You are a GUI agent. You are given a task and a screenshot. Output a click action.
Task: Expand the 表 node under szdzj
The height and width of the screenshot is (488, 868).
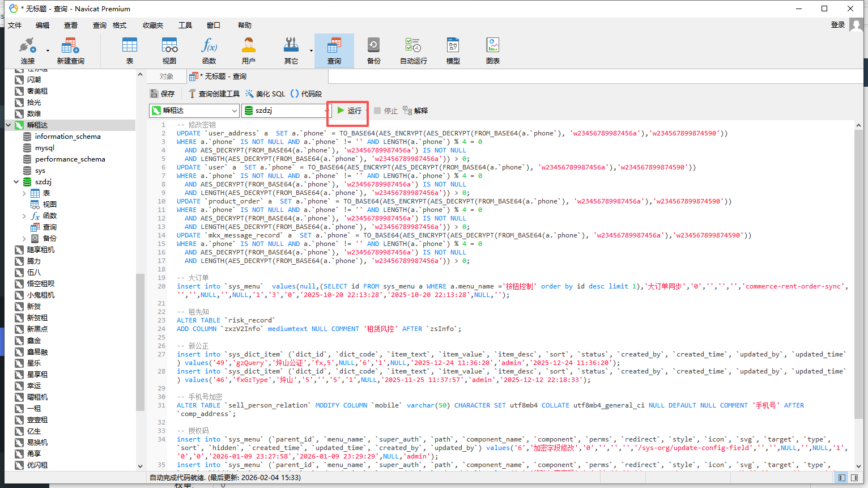point(24,193)
